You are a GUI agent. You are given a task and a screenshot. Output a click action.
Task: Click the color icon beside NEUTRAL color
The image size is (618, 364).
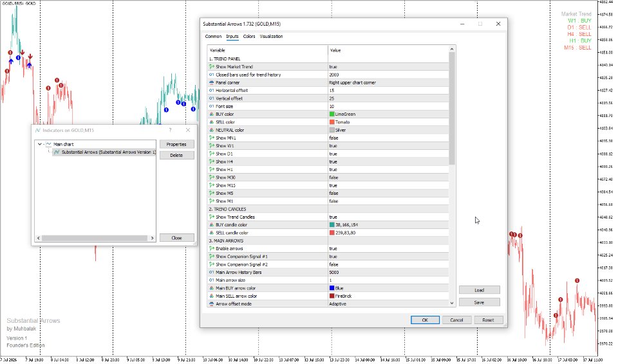pyautogui.click(x=212, y=130)
